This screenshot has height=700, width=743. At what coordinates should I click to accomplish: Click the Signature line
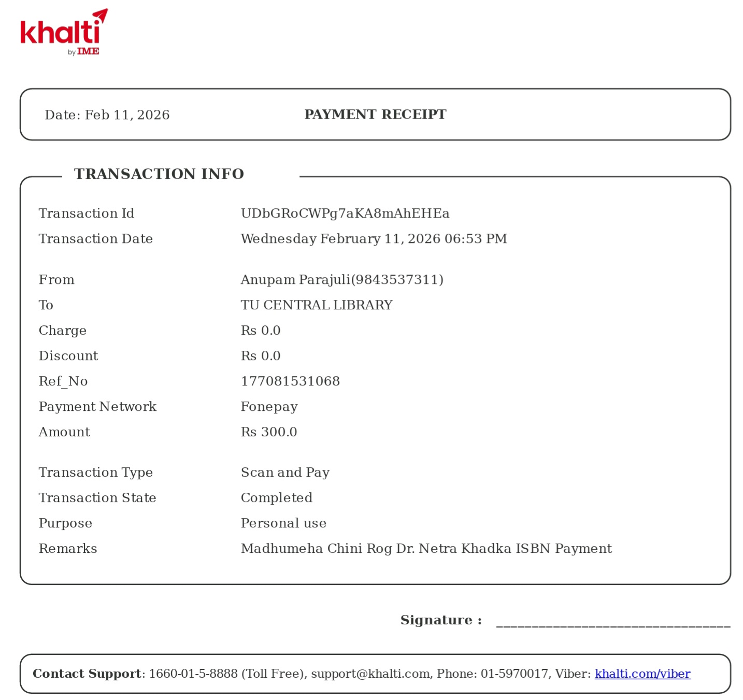click(613, 623)
